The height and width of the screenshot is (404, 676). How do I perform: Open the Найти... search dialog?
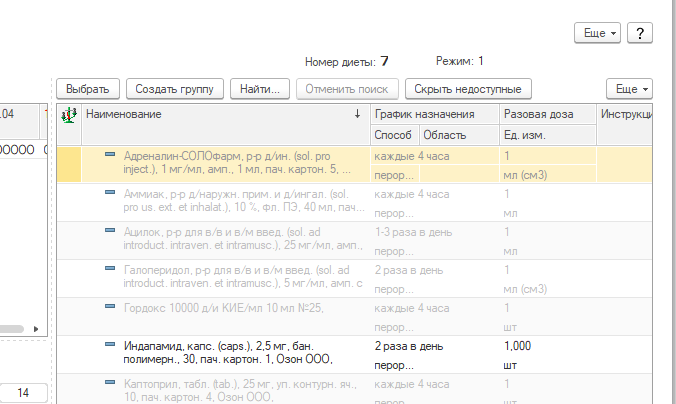pos(261,88)
